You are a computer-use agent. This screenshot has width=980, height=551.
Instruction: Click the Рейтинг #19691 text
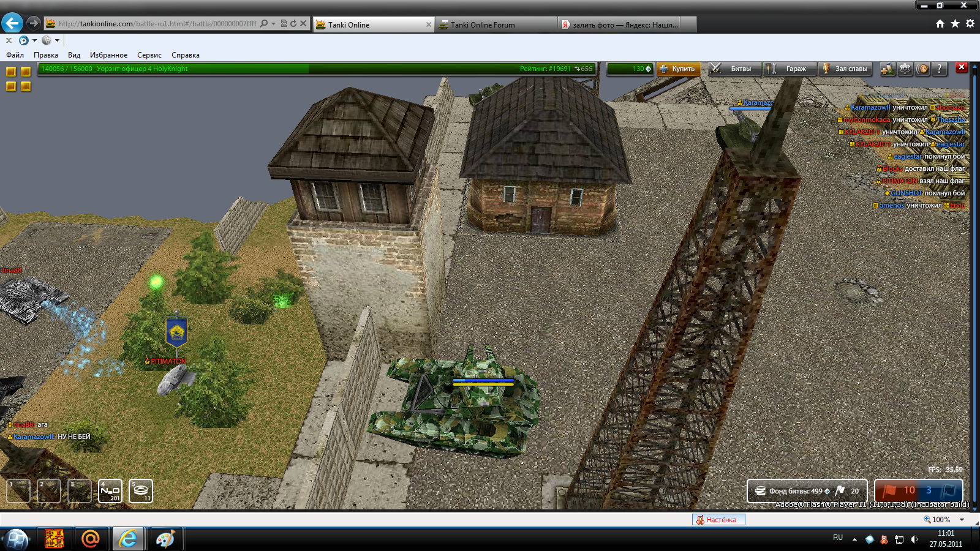545,69
